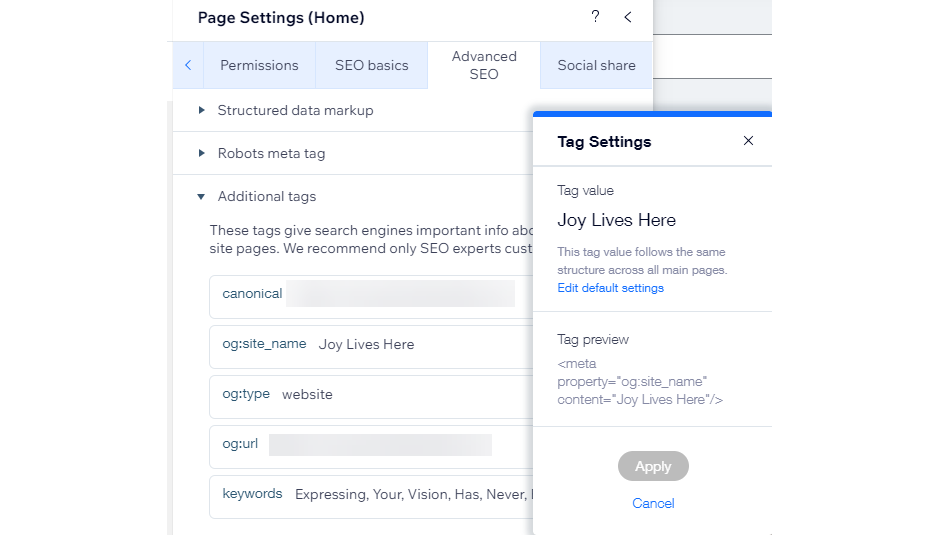This screenshot has height=535, width=944.
Task: Select the canonical tag row
Action: tap(370, 294)
